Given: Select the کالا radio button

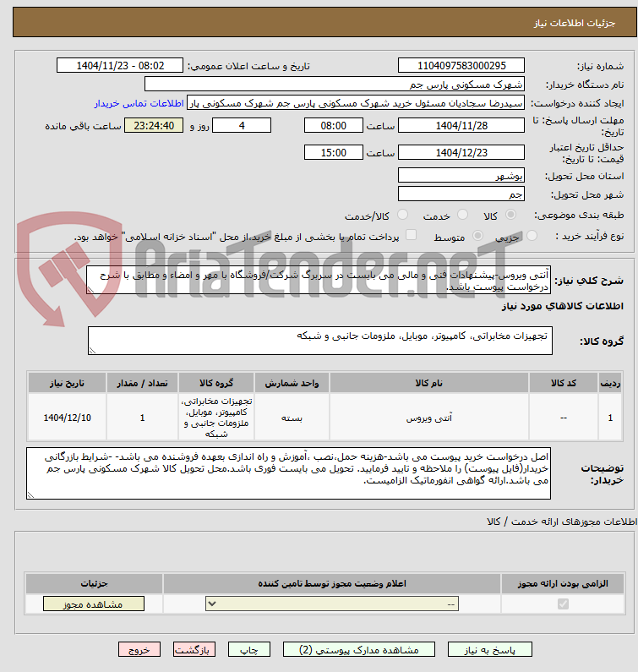Looking at the screenshot, I should 510,215.
